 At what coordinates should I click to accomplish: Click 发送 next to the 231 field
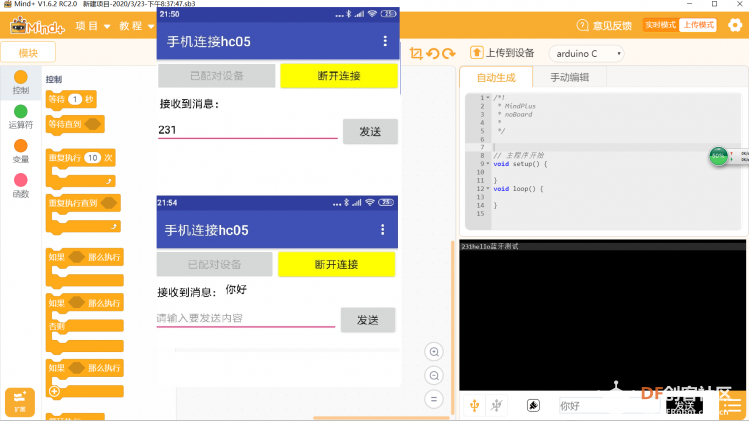(370, 132)
